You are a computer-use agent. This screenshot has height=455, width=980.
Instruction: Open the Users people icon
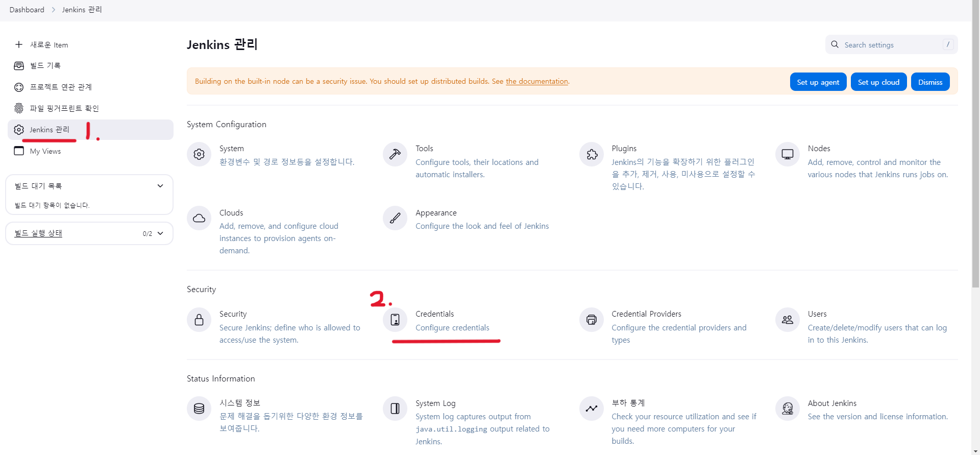788,320
